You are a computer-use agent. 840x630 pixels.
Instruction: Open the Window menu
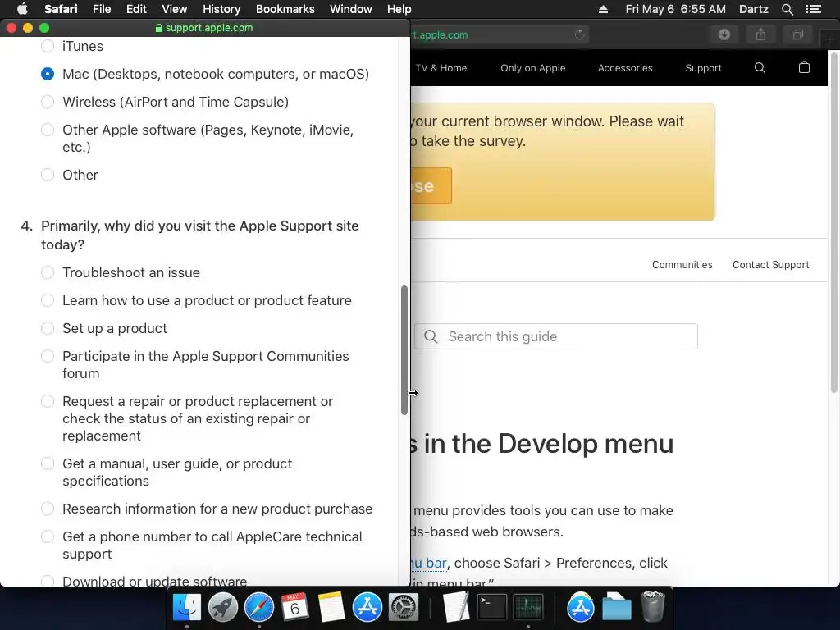[x=351, y=9]
